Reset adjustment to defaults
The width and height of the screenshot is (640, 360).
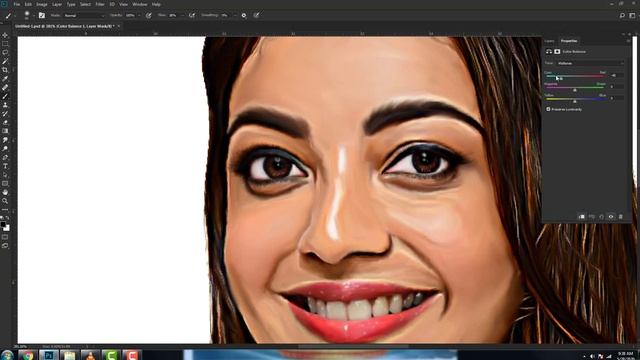pyautogui.click(x=601, y=217)
